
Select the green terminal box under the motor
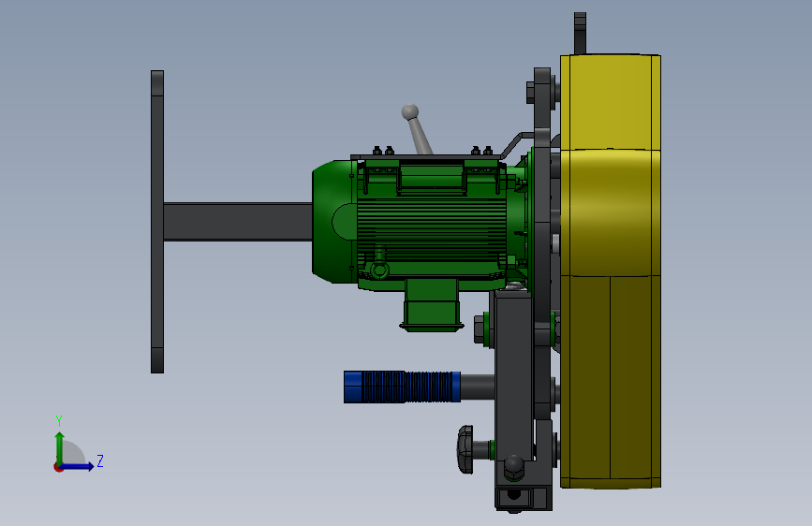click(431, 305)
